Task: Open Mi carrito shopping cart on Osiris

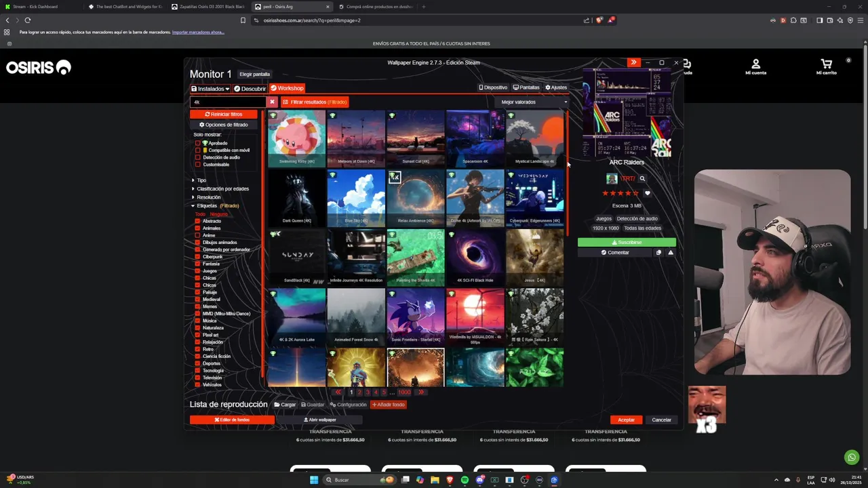Action: pyautogui.click(x=826, y=67)
